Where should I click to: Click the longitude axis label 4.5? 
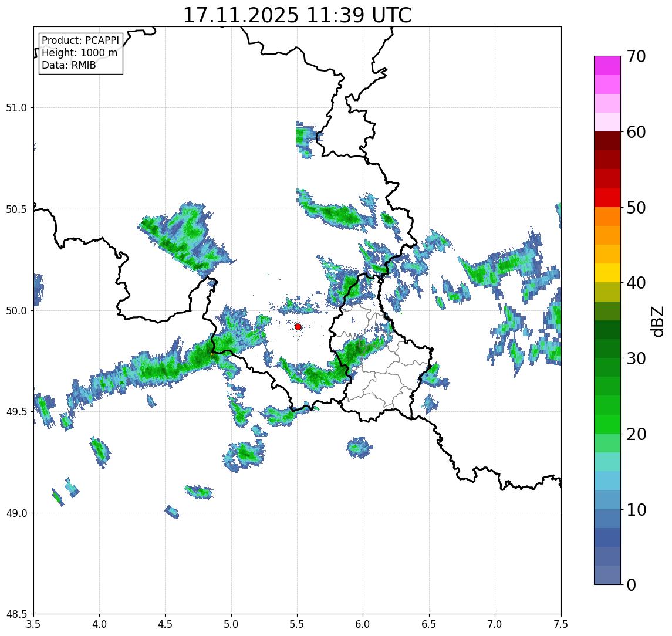click(x=166, y=624)
